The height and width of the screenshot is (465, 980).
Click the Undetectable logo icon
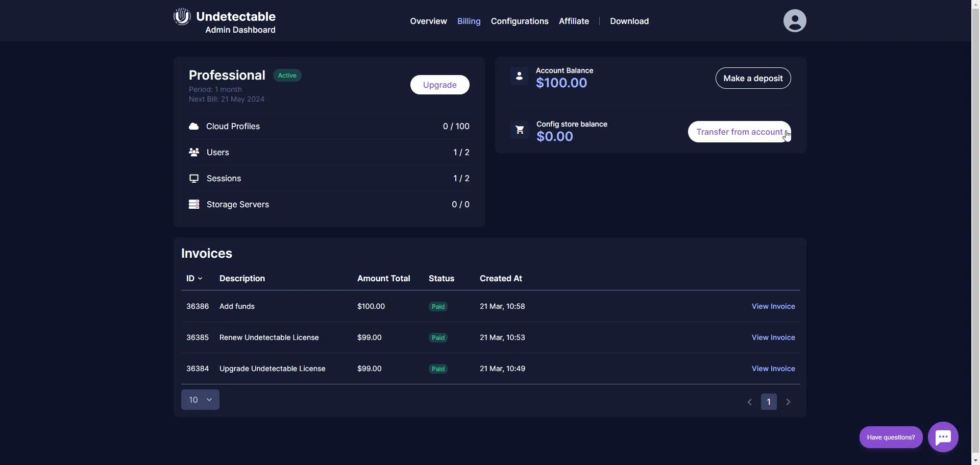click(x=182, y=17)
